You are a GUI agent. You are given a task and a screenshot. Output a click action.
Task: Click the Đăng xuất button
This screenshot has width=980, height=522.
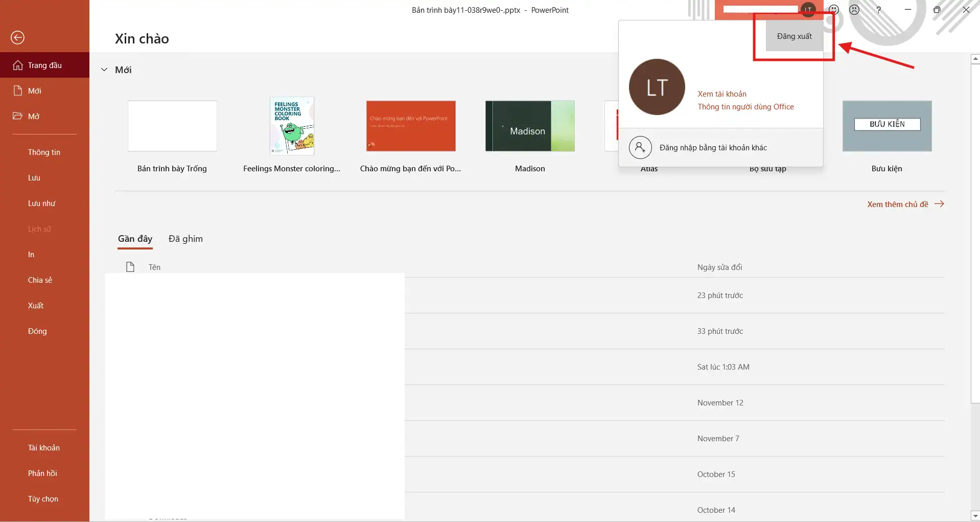pyautogui.click(x=794, y=36)
